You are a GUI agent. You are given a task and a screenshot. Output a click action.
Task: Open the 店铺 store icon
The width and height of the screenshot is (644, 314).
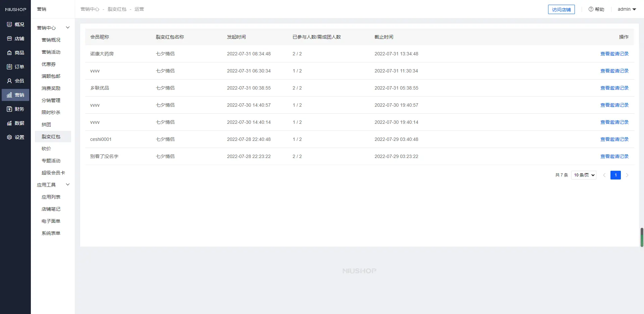click(9, 39)
